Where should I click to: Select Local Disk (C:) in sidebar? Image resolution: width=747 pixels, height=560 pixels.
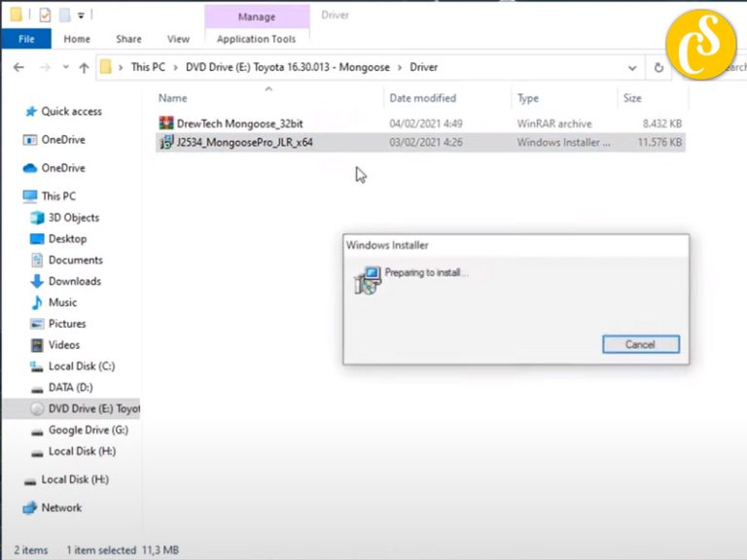pyautogui.click(x=82, y=367)
